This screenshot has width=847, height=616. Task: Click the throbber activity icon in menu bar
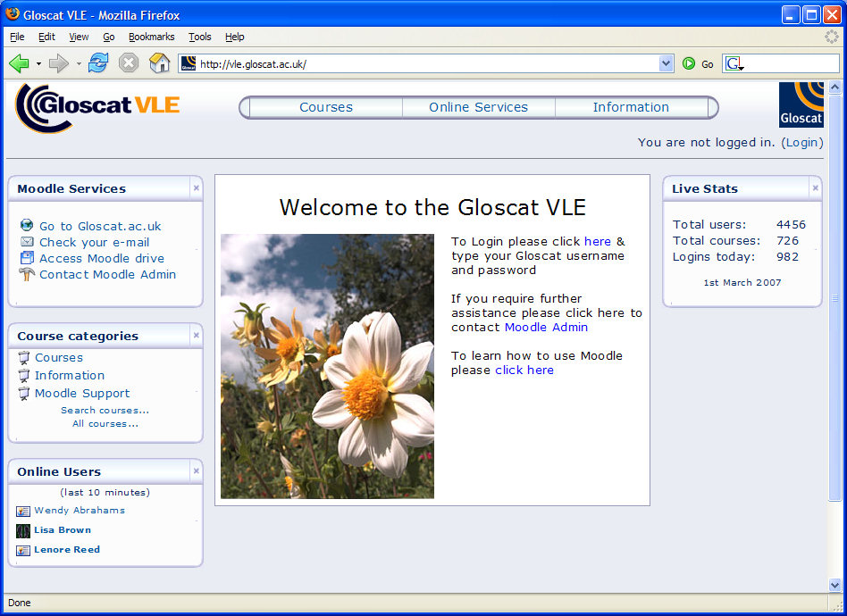[x=832, y=37]
